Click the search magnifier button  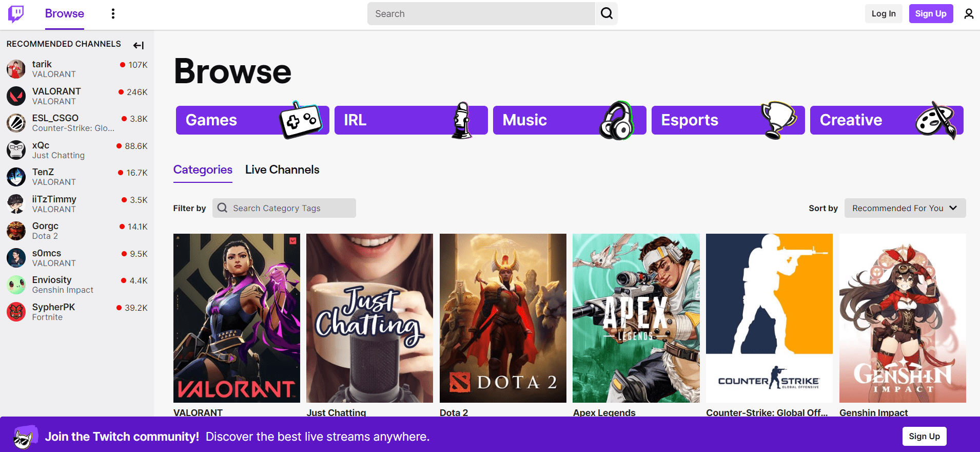pos(606,14)
